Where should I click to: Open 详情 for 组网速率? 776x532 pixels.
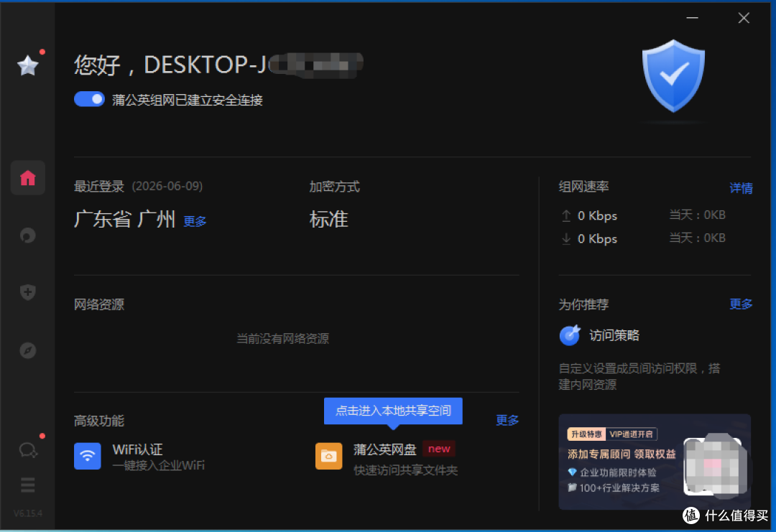741,188
